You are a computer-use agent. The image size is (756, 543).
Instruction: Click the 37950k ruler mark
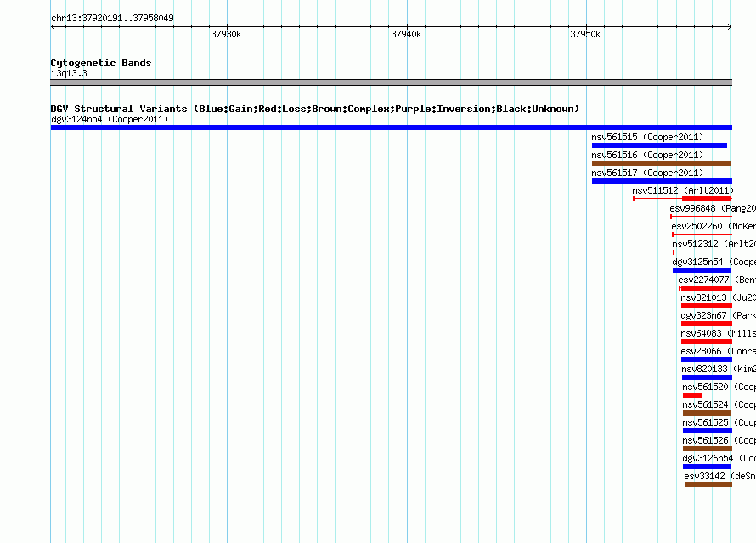click(x=585, y=34)
